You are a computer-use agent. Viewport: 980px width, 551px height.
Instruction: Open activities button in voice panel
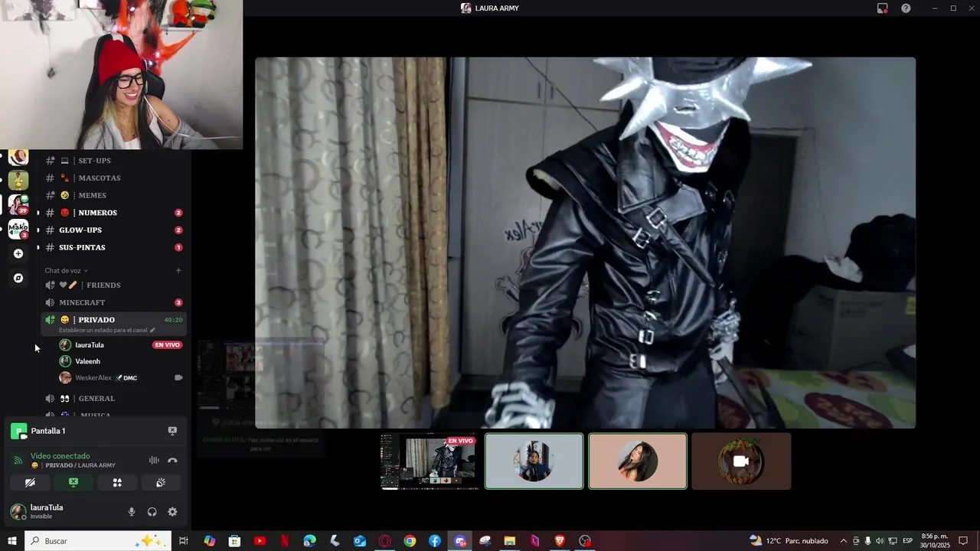click(x=117, y=483)
